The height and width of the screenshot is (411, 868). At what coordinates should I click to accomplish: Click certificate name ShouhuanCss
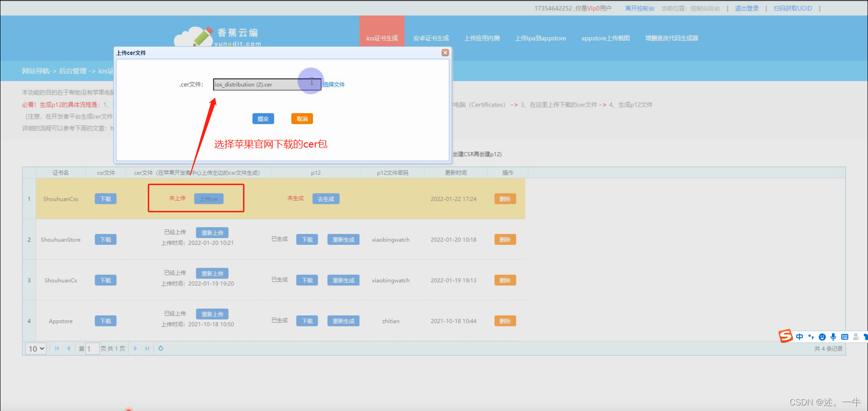61,199
